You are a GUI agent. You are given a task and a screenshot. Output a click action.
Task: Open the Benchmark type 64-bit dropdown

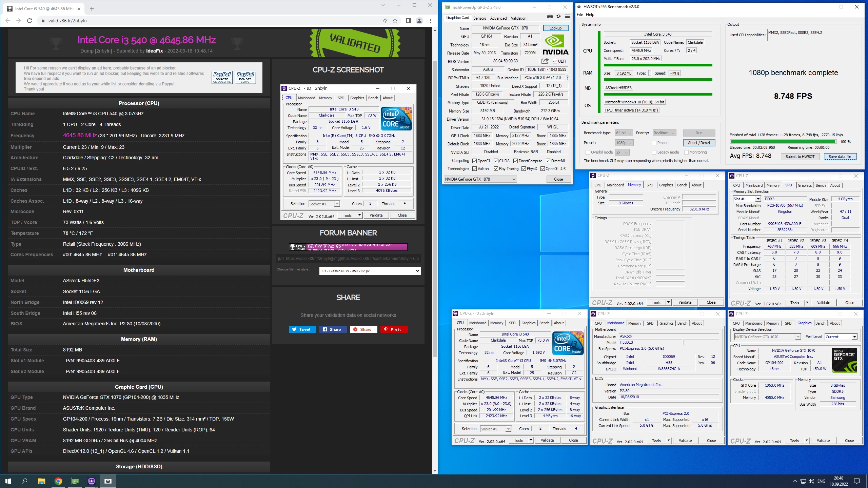[624, 133]
